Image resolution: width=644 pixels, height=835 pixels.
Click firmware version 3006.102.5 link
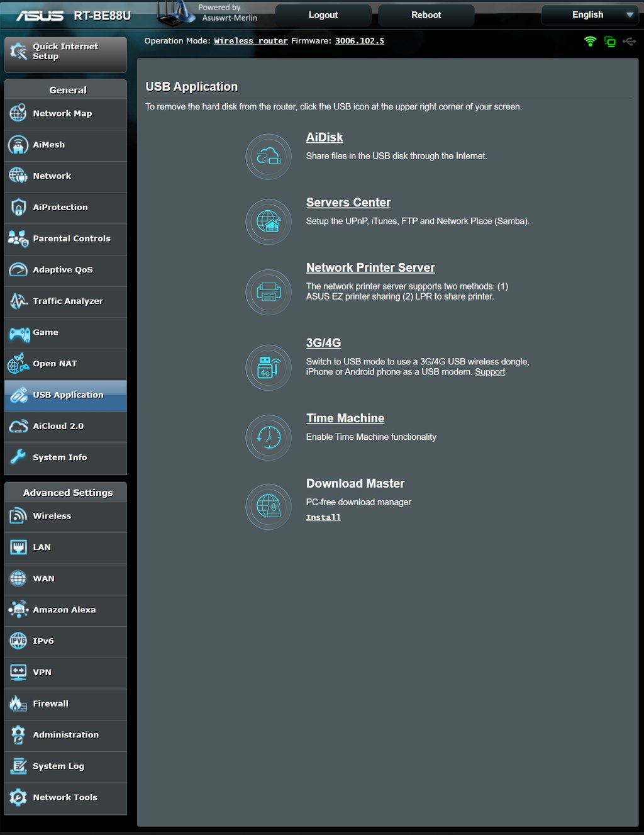coord(360,41)
